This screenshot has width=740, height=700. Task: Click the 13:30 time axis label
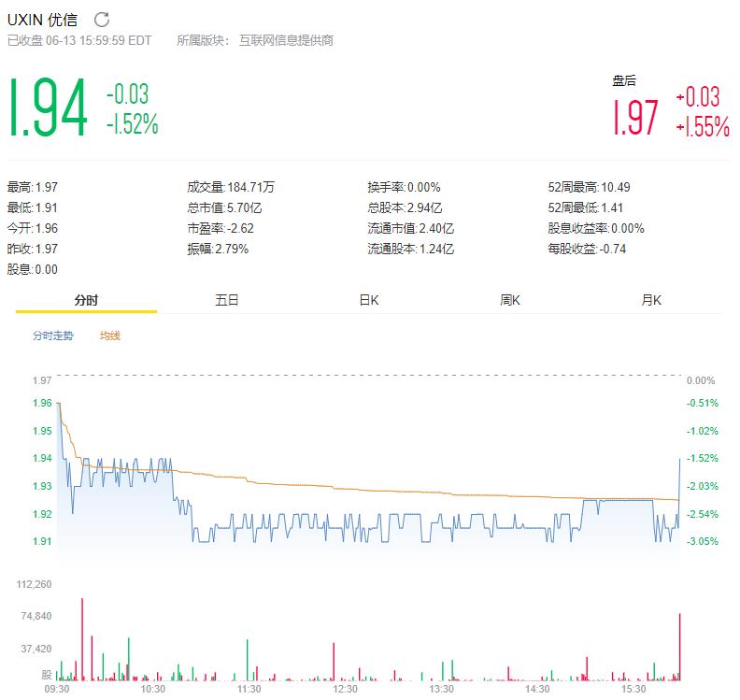[441, 689]
